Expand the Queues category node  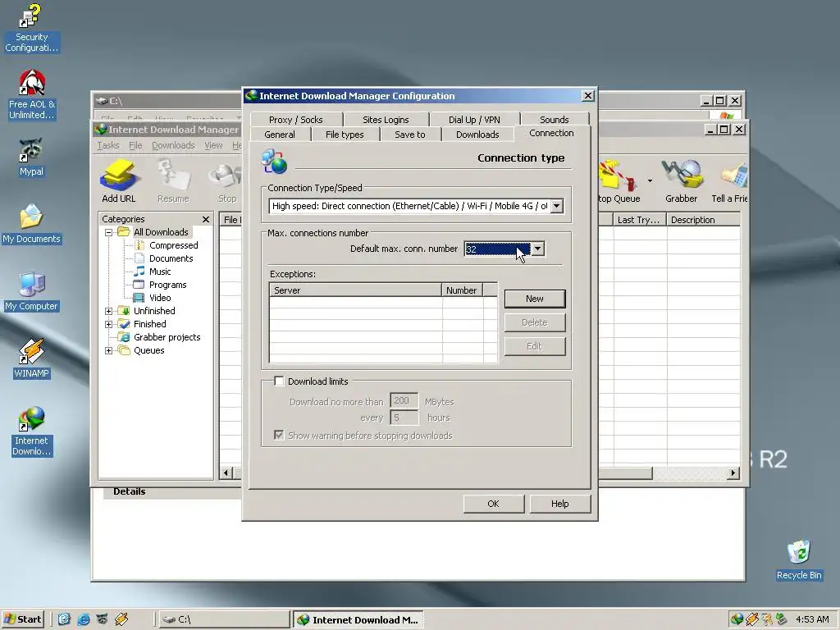click(x=109, y=350)
